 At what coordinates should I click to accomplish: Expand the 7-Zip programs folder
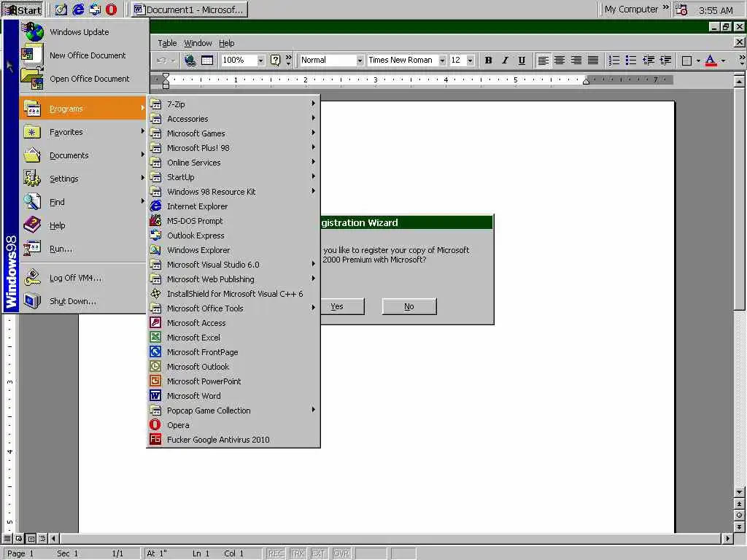point(233,104)
